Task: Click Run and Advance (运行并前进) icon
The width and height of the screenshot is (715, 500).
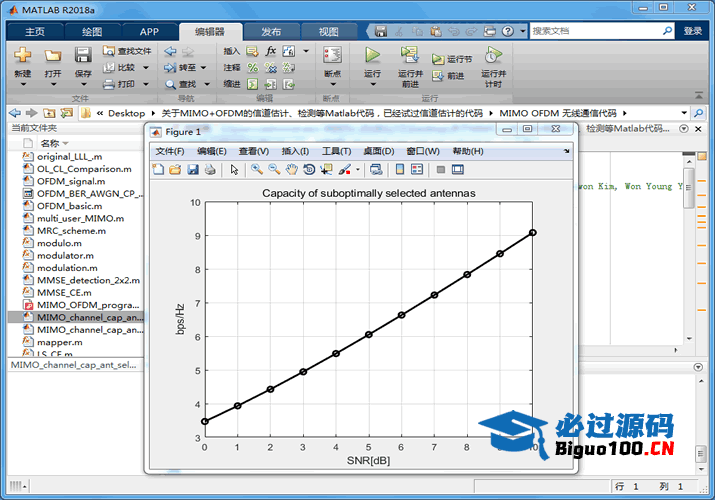Action: tap(410, 55)
